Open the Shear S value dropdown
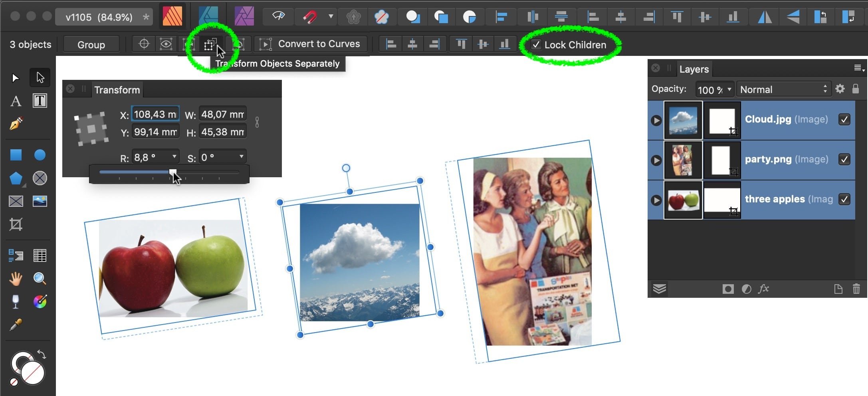 pos(242,156)
